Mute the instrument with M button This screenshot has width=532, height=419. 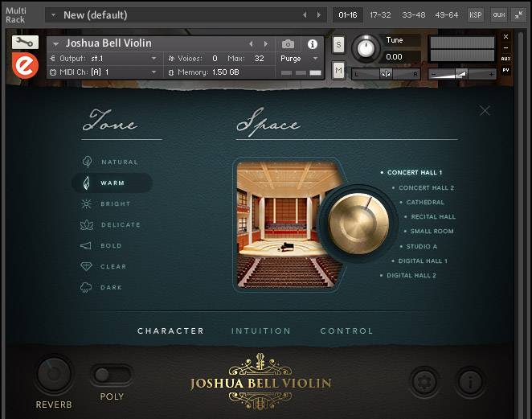pyautogui.click(x=338, y=71)
